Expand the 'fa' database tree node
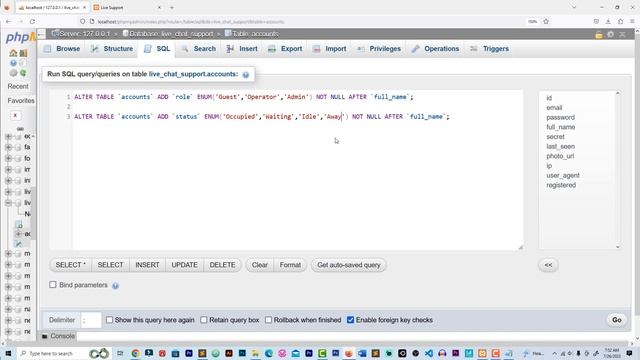 (x=8, y=147)
